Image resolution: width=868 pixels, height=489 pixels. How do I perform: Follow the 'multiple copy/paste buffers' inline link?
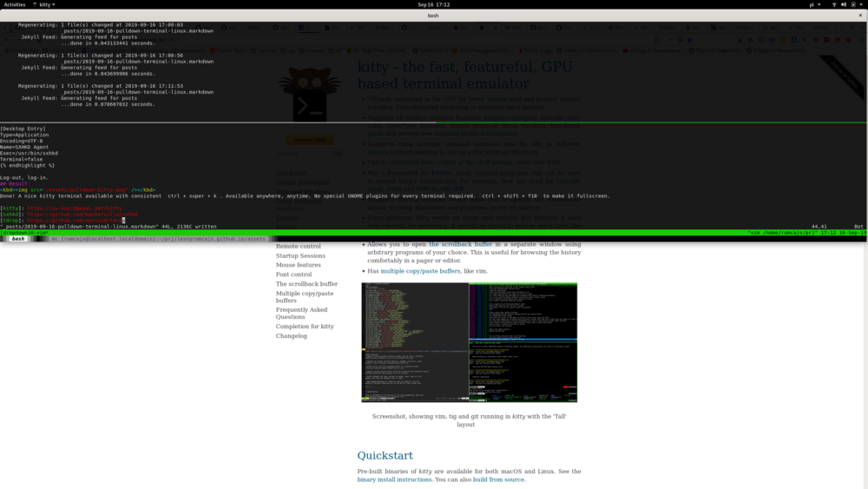tap(420, 271)
